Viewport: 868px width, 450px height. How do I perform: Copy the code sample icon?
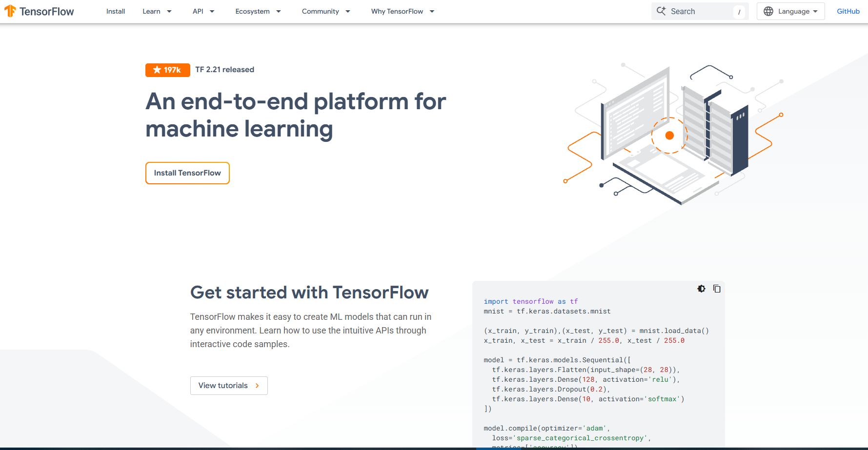click(717, 289)
